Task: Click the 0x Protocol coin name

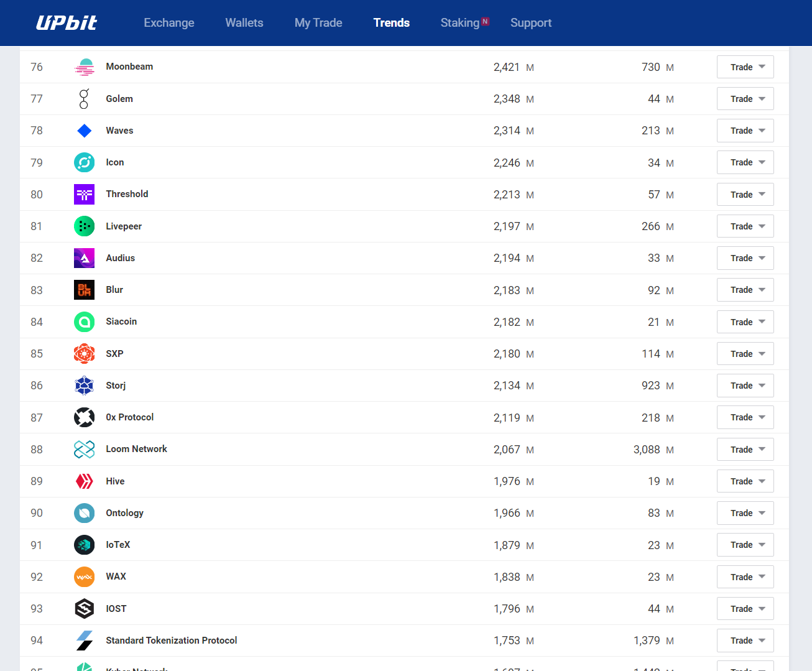Action: pyautogui.click(x=130, y=417)
